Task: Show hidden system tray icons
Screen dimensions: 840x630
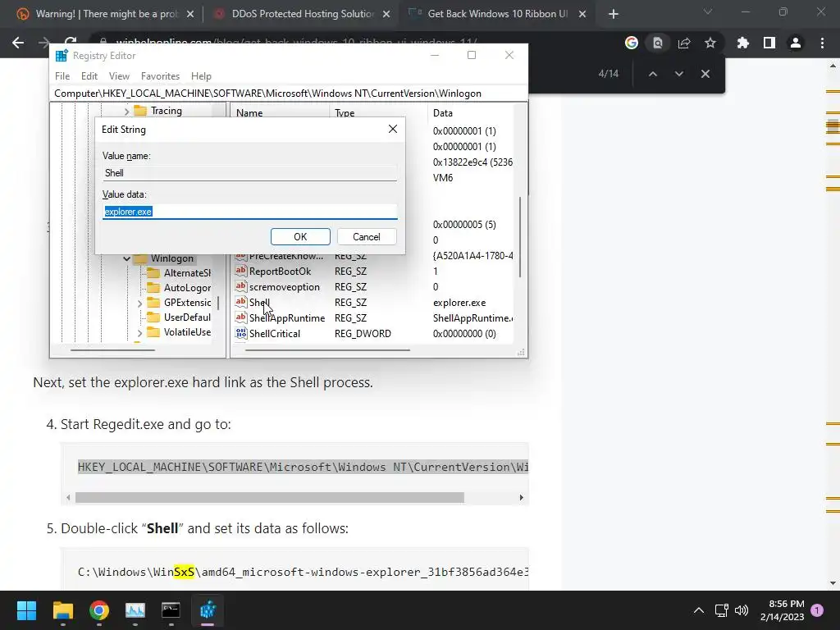Action: coord(699,610)
